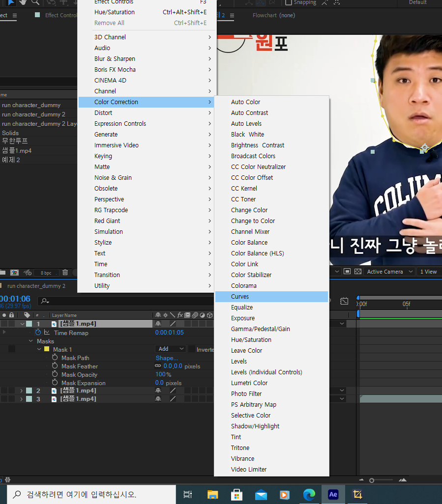Click the label tag column icon
Screen dimensions: 442x504
click(27, 315)
